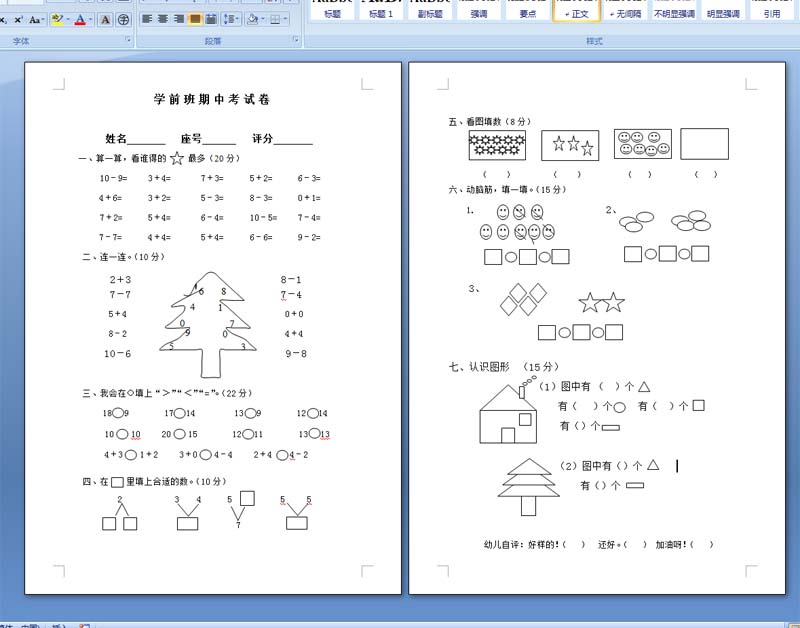
Task: Click the title 学前班期中考试卷
Action: (212, 99)
